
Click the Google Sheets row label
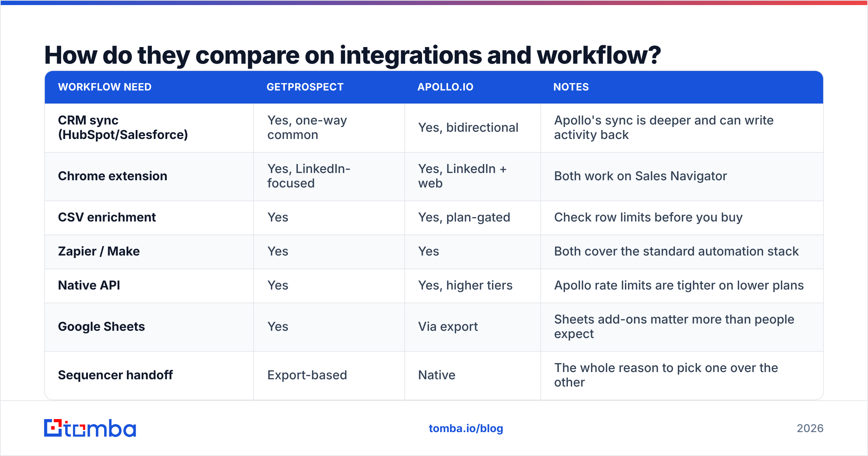(x=101, y=326)
